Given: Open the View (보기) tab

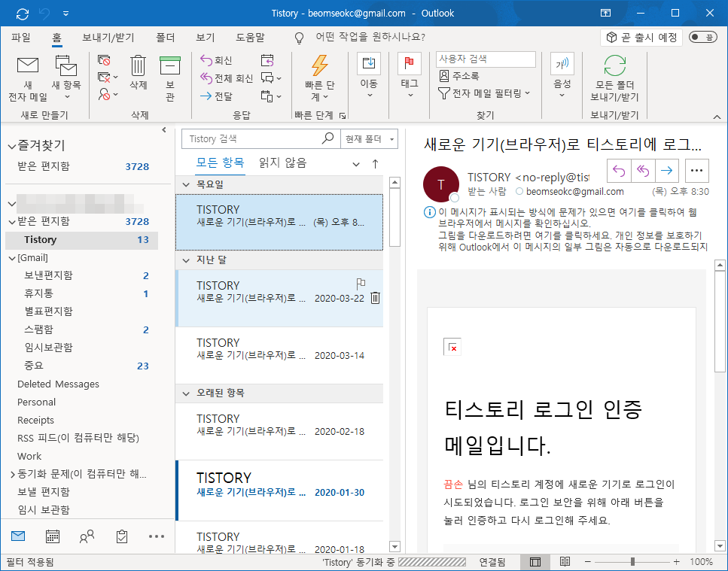Looking at the screenshot, I should pyautogui.click(x=206, y=38).
